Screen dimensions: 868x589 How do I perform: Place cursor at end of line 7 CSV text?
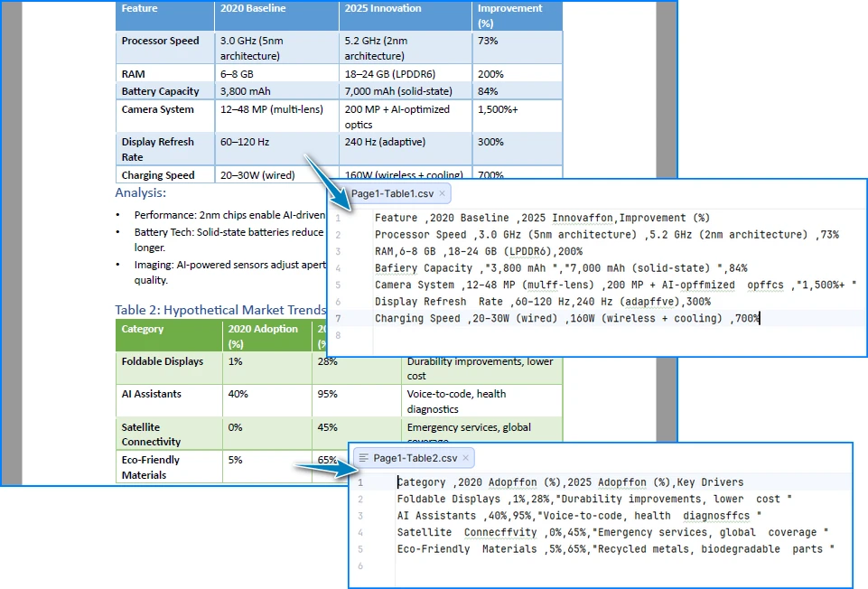(x=761, y=318)
